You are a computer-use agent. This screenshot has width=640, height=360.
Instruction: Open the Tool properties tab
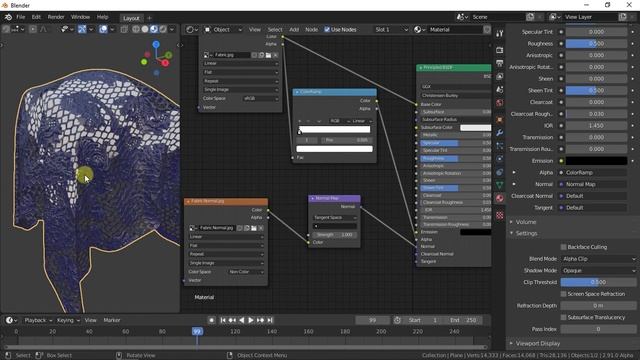(x=500, y=34)
